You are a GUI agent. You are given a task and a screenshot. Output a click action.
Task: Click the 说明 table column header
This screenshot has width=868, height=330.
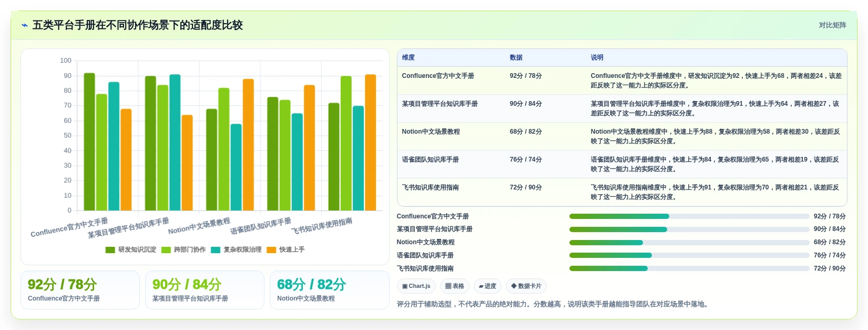click(x=597, y=57)
